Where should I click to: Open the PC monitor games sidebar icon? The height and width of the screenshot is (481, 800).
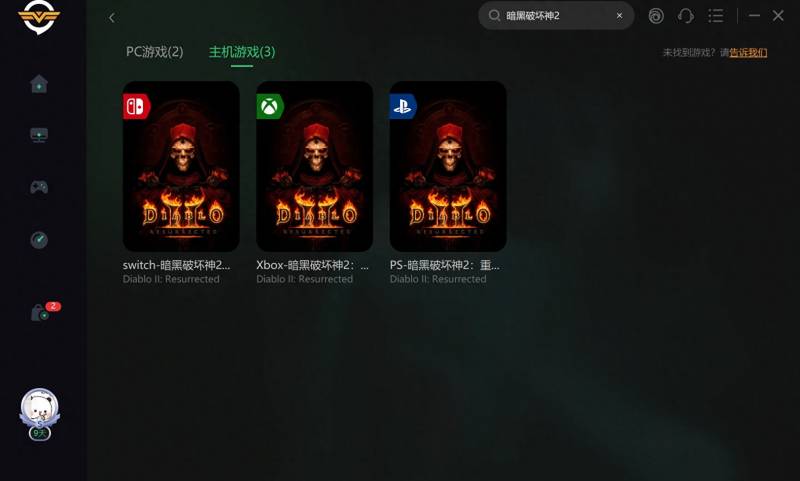point(39,135)
